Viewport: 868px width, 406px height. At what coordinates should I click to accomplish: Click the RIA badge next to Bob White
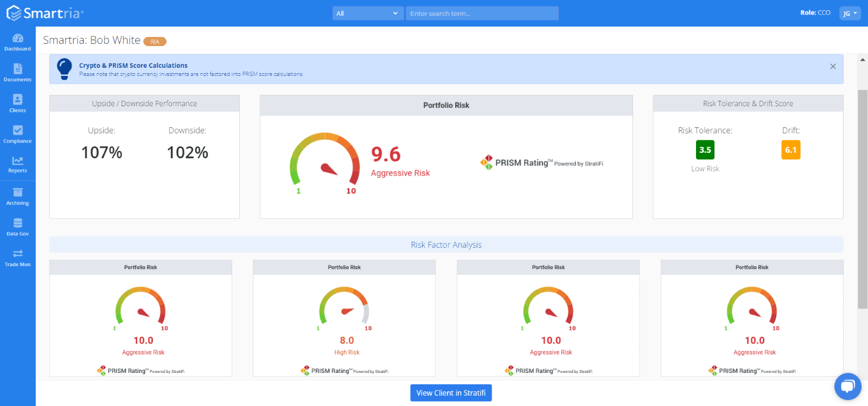(x=155, y=42)
